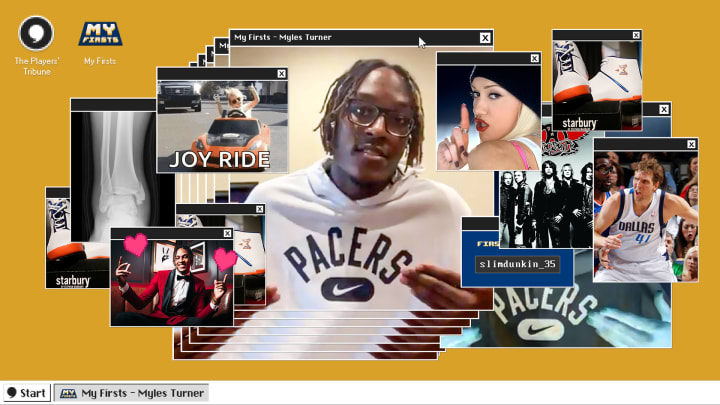Open The Players' Tribune desktop icon

pos(36,46)
